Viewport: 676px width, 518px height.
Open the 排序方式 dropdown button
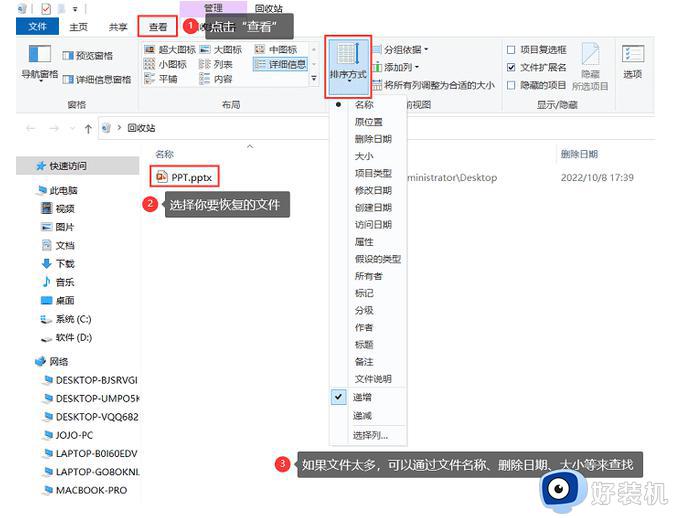(x=348, y=66)
